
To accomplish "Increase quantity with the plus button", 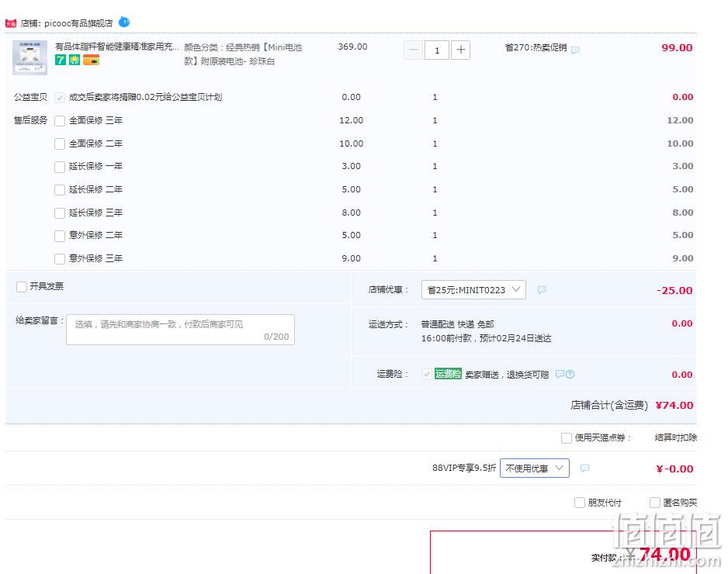I will click(x=460, y=50).
